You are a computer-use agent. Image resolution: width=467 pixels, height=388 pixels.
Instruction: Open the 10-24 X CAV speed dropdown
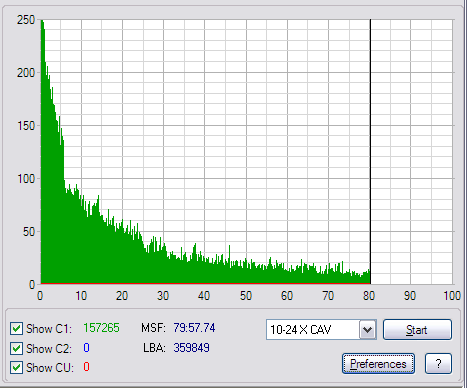click(x=321, y=330)
